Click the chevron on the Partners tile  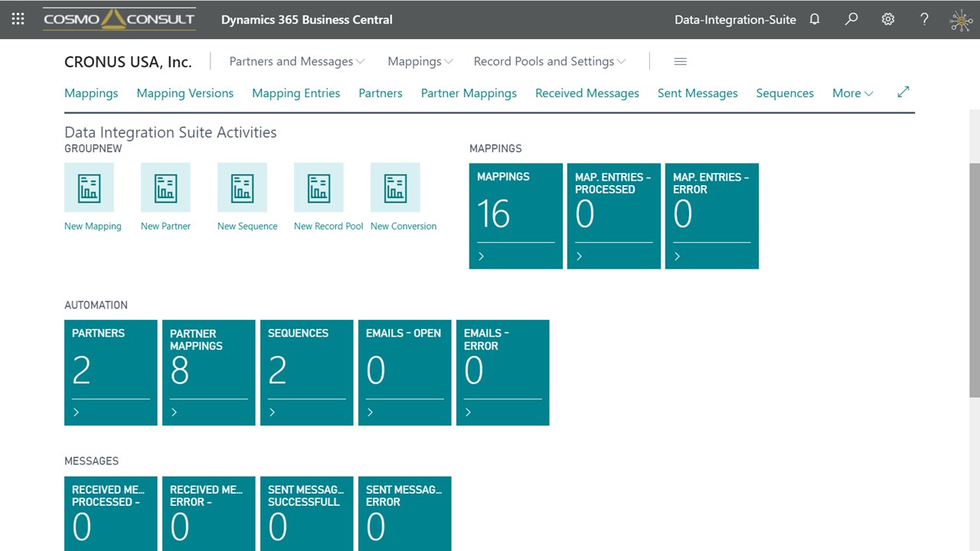(76, 412)
